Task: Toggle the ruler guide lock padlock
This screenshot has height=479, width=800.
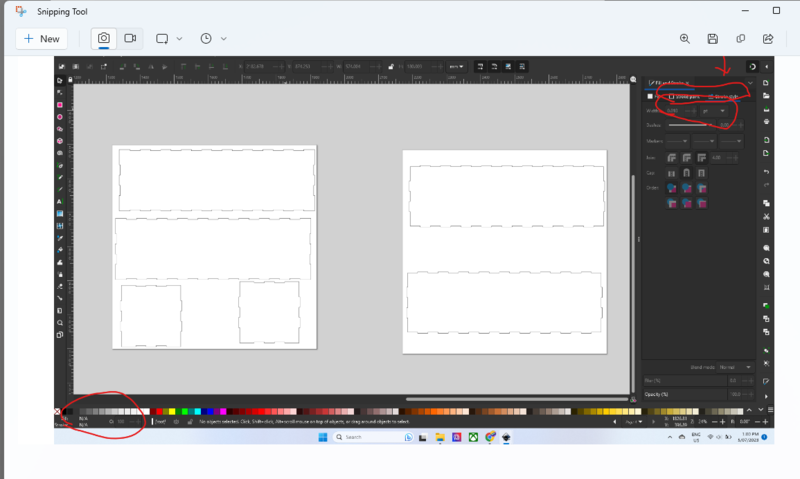Action: (70, 80)
